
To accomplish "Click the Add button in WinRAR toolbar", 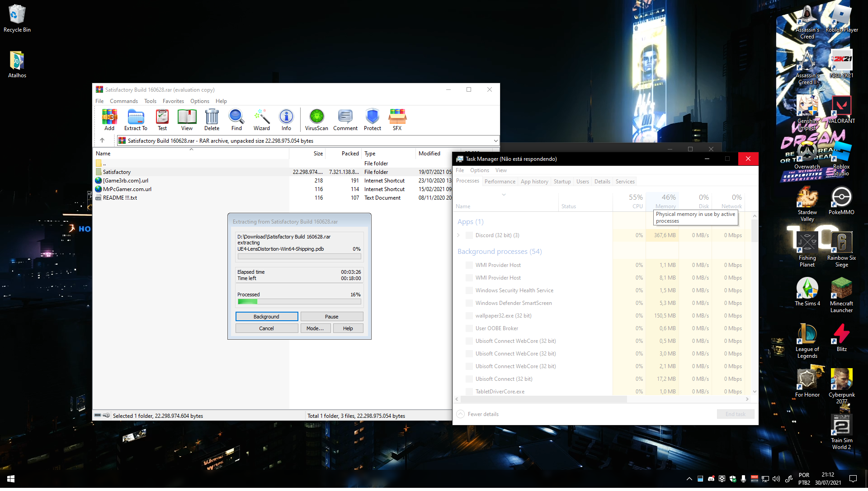I will tap(109, 120).
